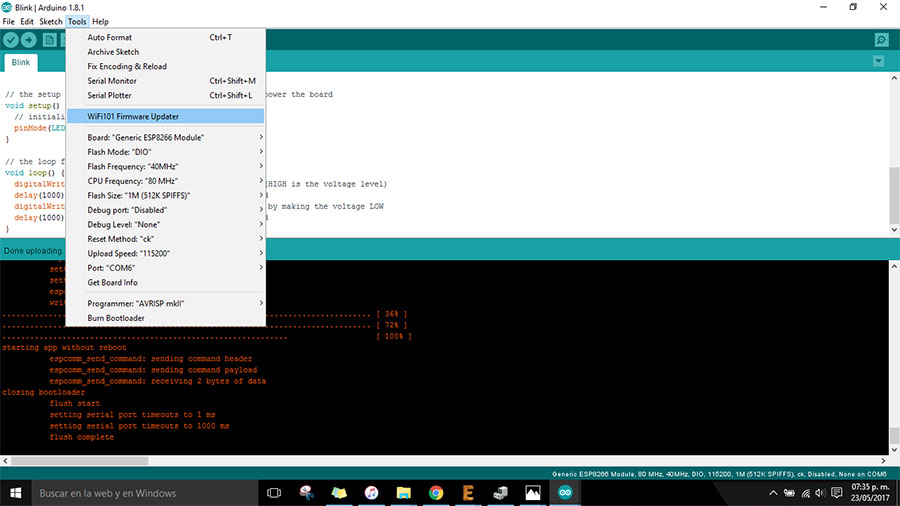Open Serial Plotter from Tools menu
This screenshot has width=900, height=506.
[166, 95]
